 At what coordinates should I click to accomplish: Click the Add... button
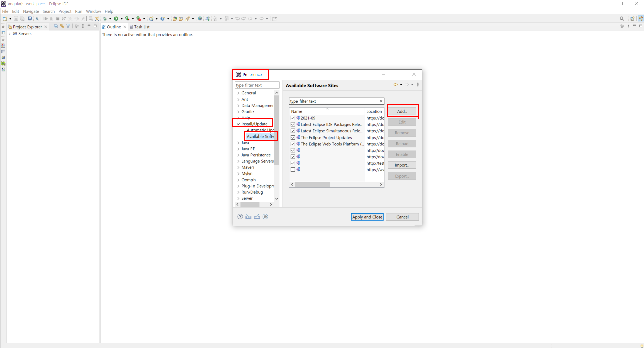[x=402, y=111]
